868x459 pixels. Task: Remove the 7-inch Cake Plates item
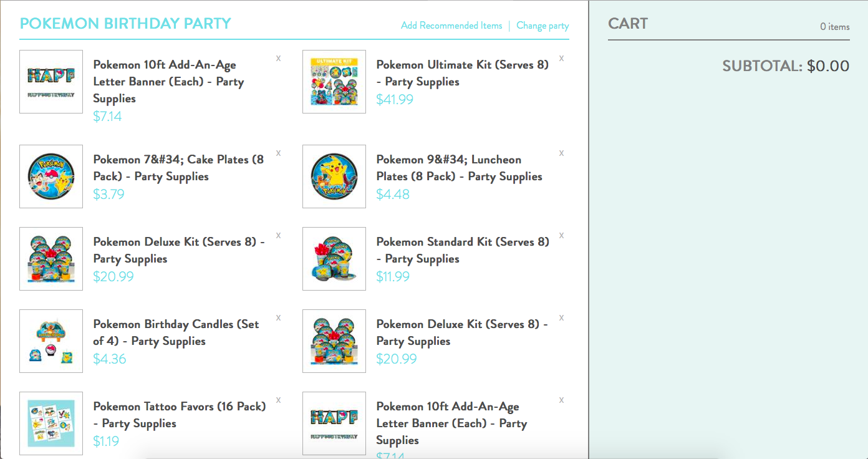pyautogui.click(x=278, y=153)
